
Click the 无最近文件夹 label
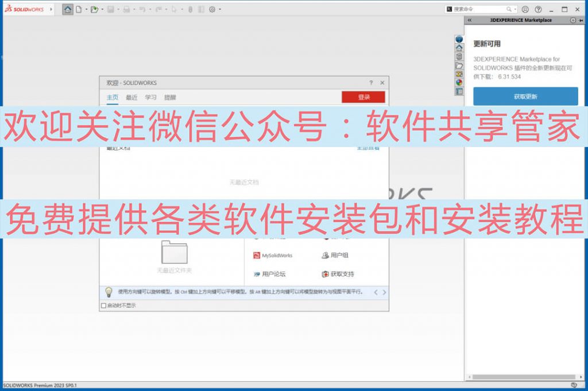(x=175, y=270)
